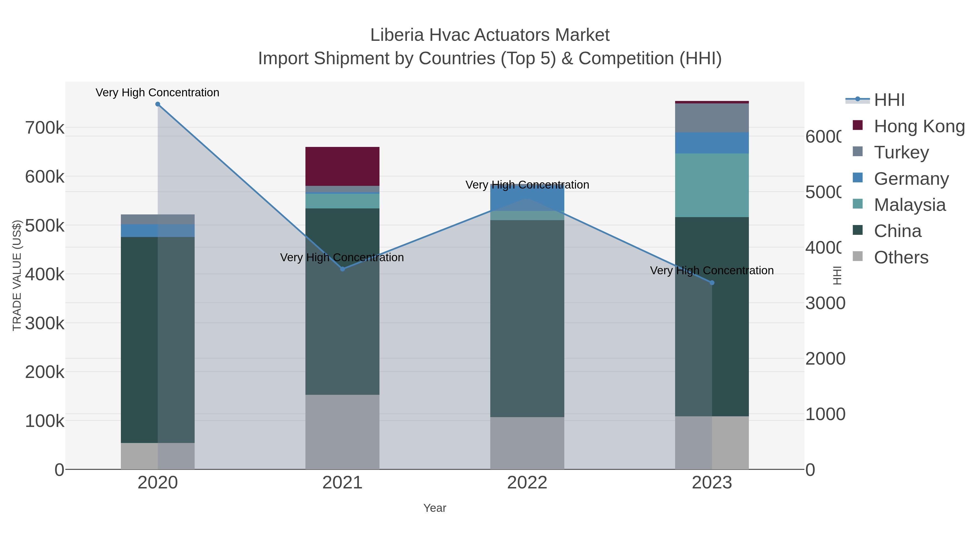This screenshot has height=551, width=980.
Task: Click the 2023 Turkey bar segment
Action: (712, 118)
